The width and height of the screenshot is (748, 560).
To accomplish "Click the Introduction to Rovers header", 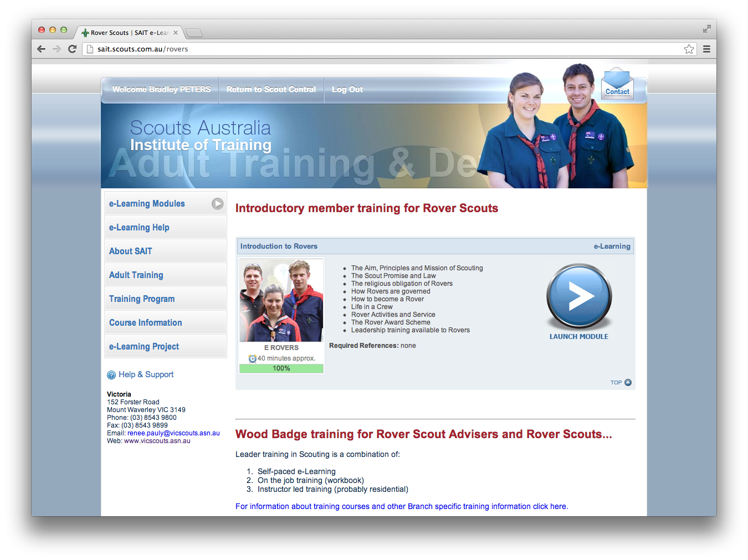I will [x=279, y=246].
